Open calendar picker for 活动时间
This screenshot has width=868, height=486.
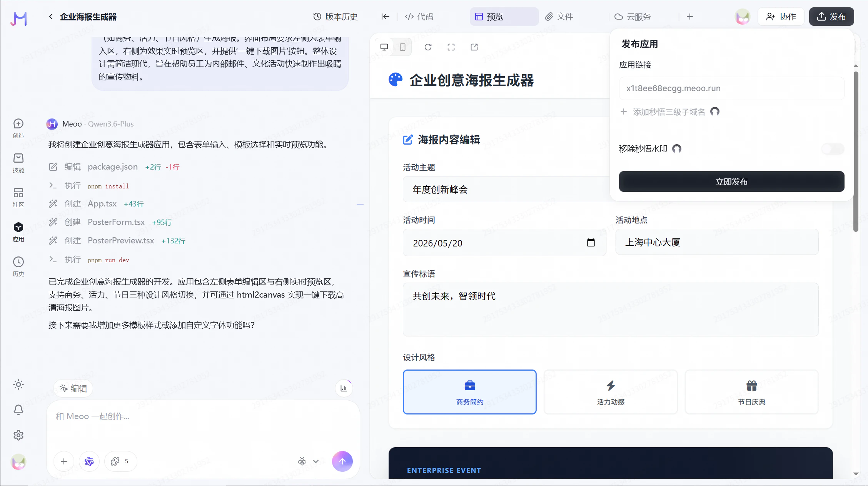pyautogui.click(x=591, y=243)
